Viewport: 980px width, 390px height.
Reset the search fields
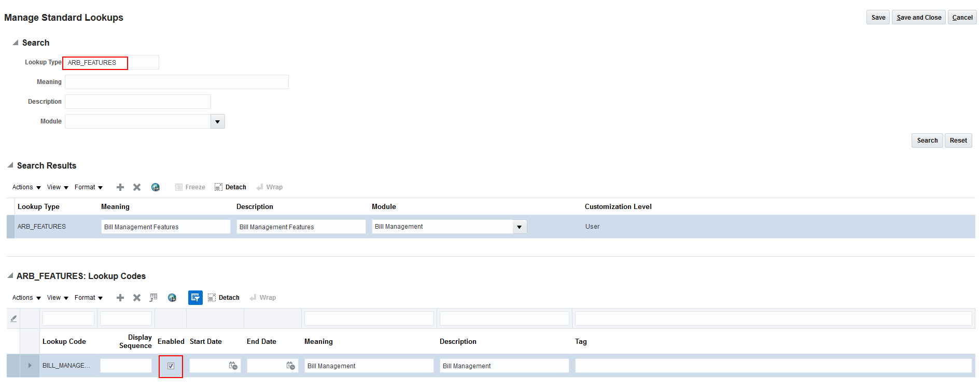pos(958,141)
